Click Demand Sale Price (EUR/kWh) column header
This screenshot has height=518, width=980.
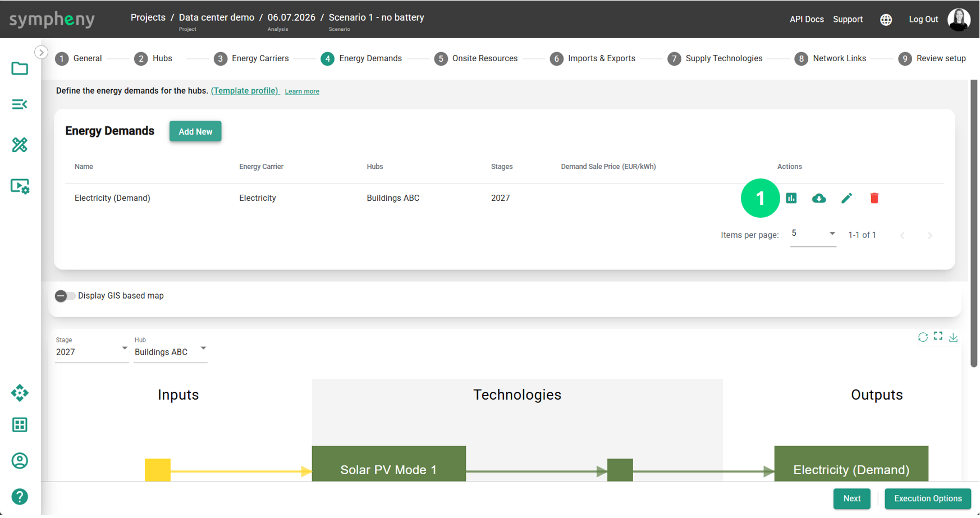(608, 167)
